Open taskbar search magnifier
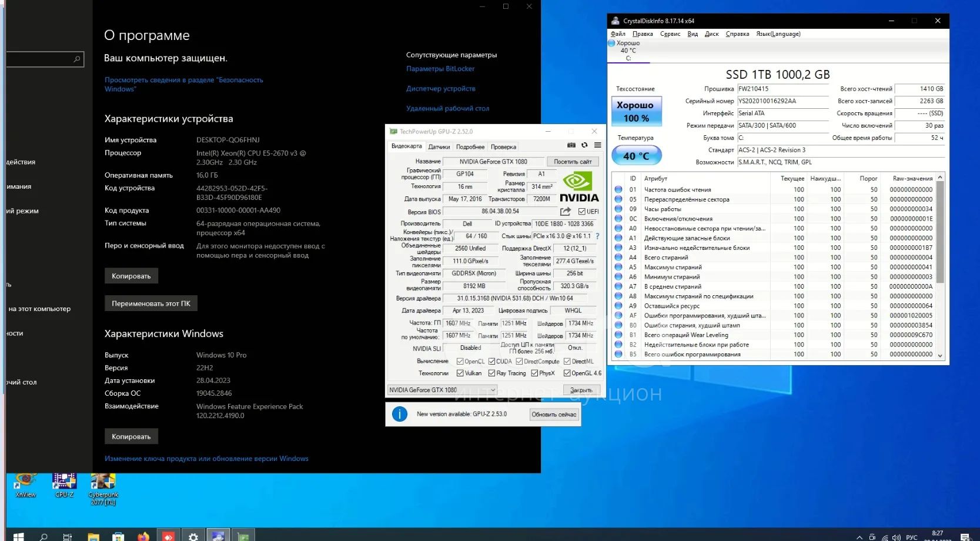Viewport: 980px width, 541px height. [44, 536]
